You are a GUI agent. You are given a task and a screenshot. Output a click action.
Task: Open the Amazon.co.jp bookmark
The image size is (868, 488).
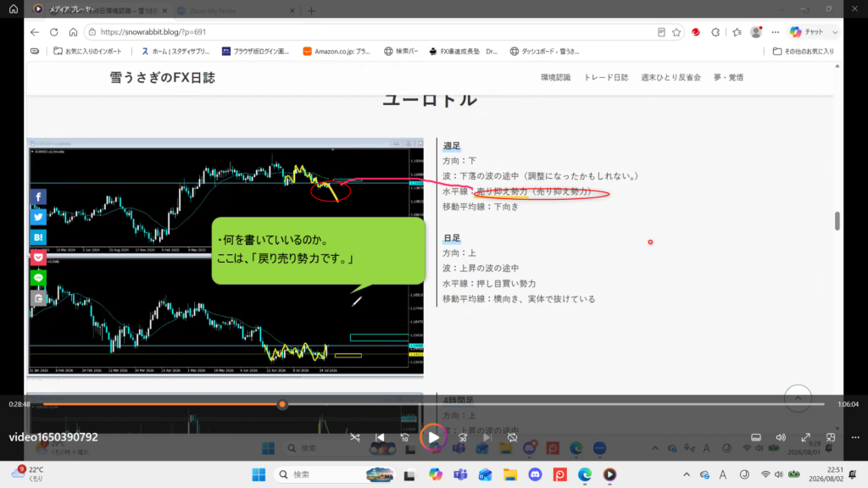(337, 51)
